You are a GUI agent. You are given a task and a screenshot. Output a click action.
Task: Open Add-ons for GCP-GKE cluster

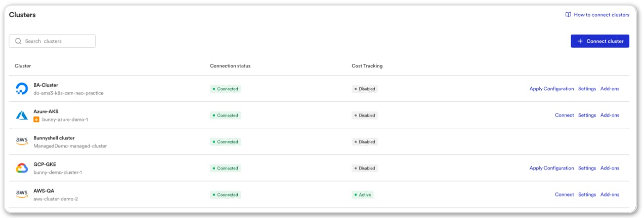[x=610, y=168]
